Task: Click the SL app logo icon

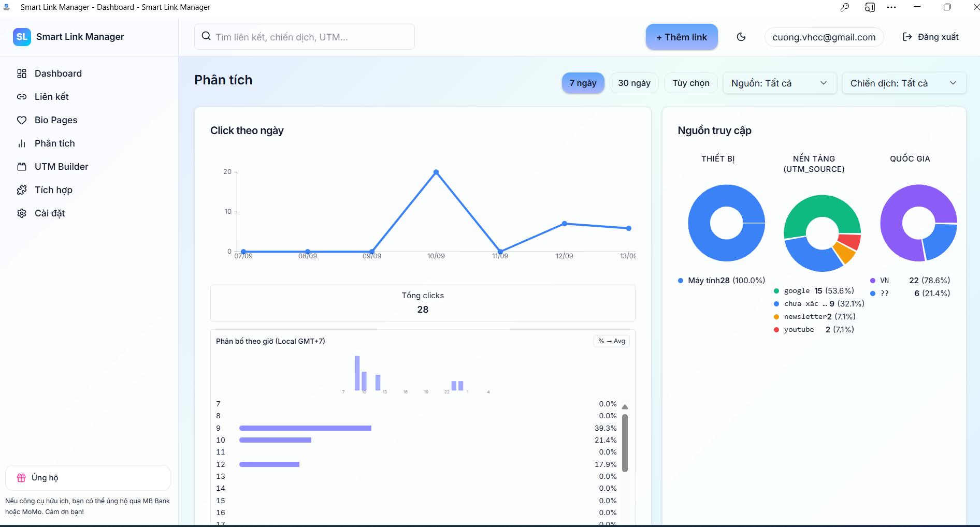Action: 22,37
